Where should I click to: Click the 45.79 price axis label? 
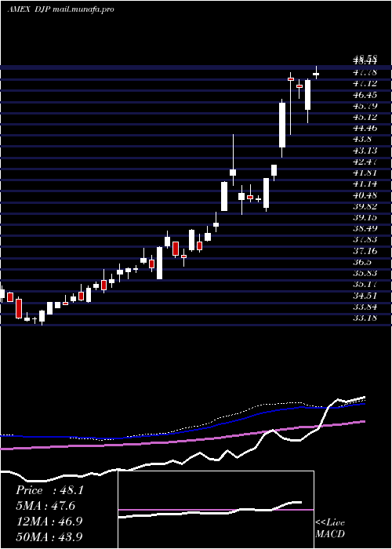pos(366,106)
